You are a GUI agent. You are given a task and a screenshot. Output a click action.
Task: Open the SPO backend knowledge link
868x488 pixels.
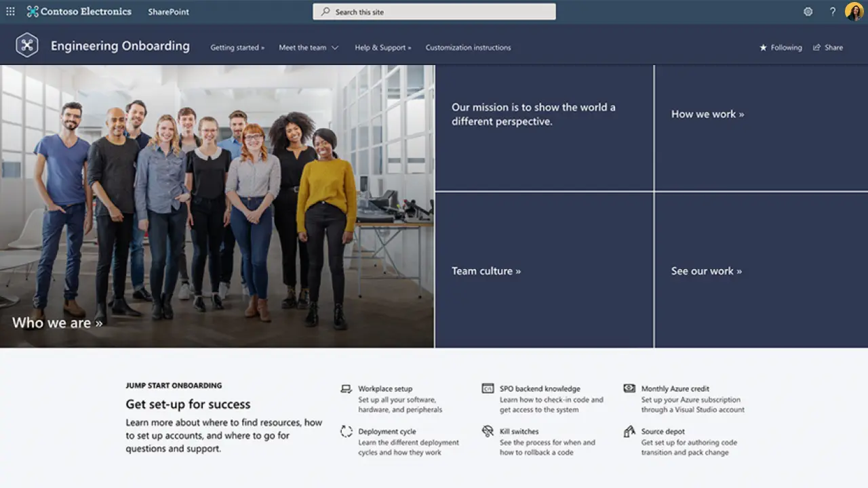(540, 389)
